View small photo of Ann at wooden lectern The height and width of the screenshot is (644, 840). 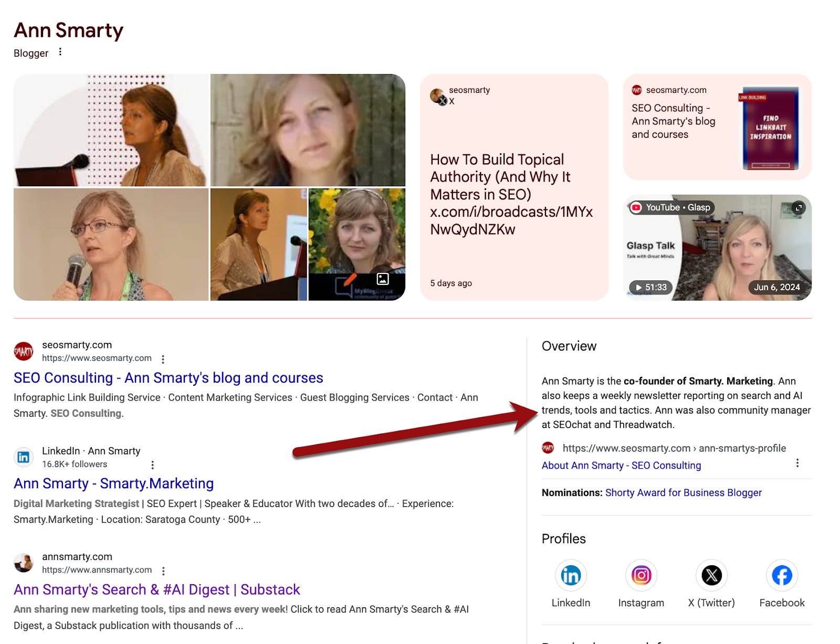(258, 245)
